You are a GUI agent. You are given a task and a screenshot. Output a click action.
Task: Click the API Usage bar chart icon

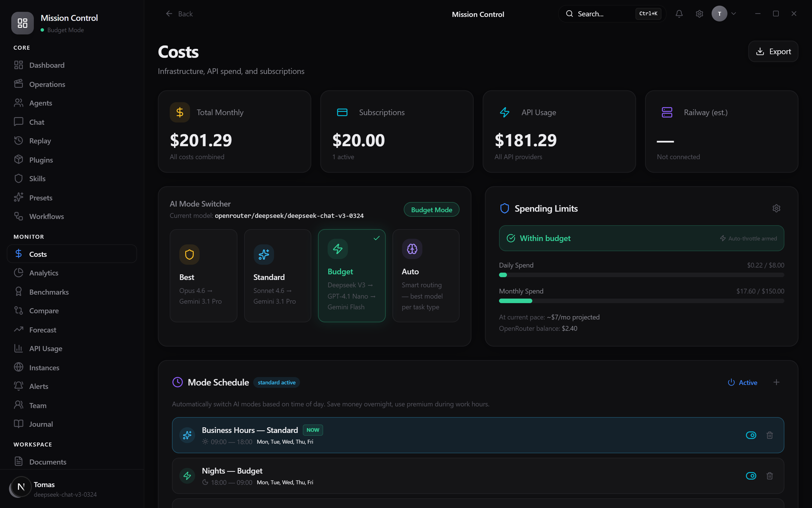pos(19,349)
